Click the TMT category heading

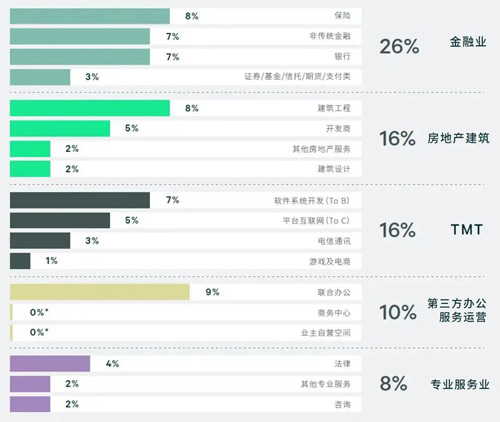[x=467, y=230]
